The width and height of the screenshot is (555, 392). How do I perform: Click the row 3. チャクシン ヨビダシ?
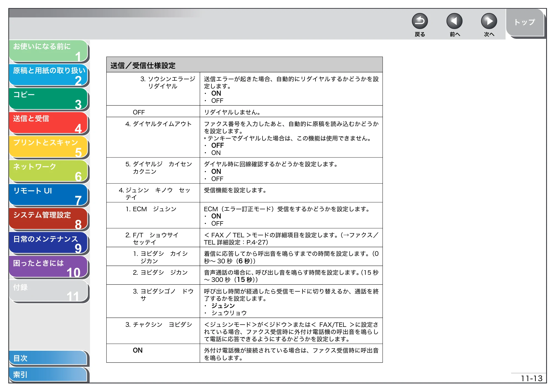tap(244, 331)
